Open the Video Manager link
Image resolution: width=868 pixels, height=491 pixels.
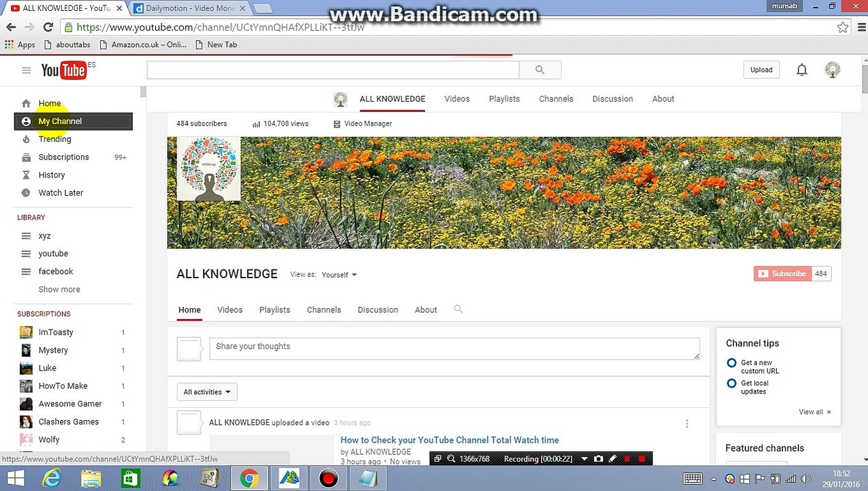(368, 124)
